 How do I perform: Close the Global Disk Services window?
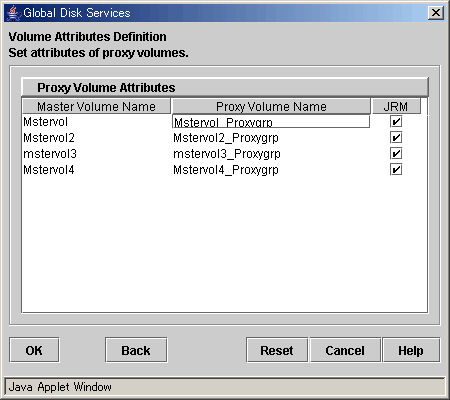coord(436,13)
